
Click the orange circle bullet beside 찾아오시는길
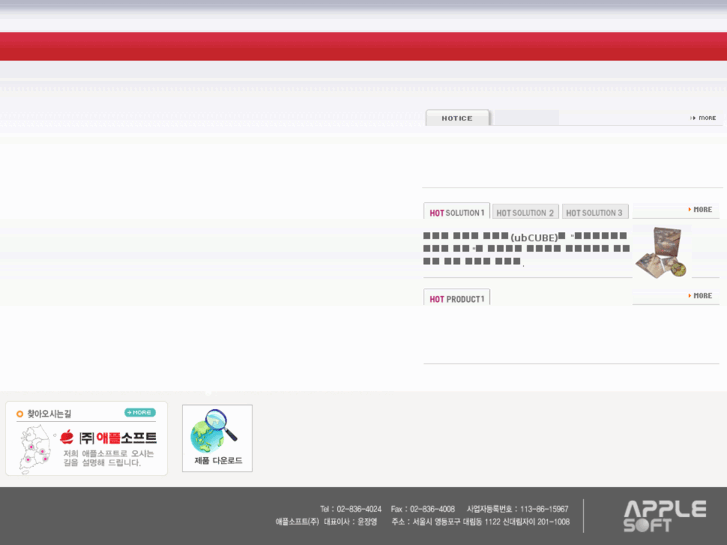click(x=19, y=414)
